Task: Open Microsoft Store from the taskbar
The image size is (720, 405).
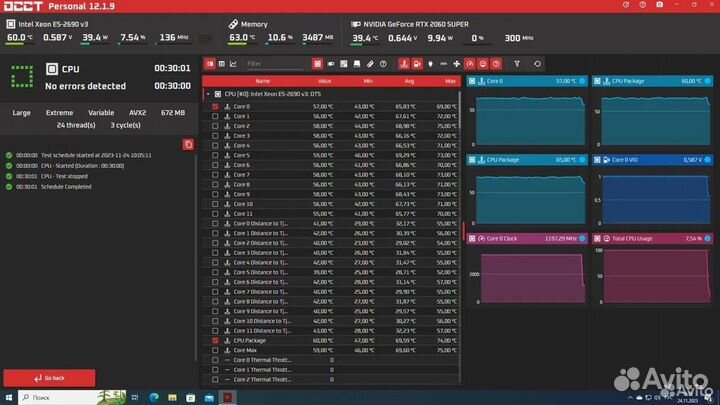Action: 191,397
